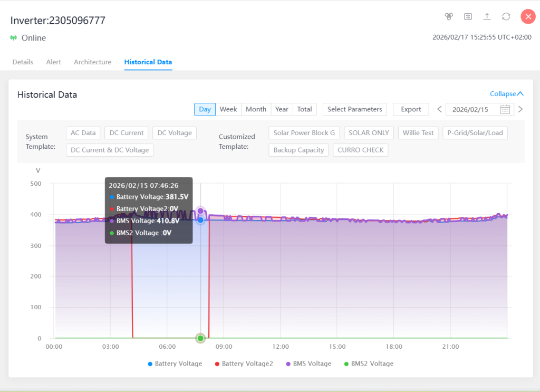Close the inverter panel with red X
540x392 pixels.
(528, 16)
